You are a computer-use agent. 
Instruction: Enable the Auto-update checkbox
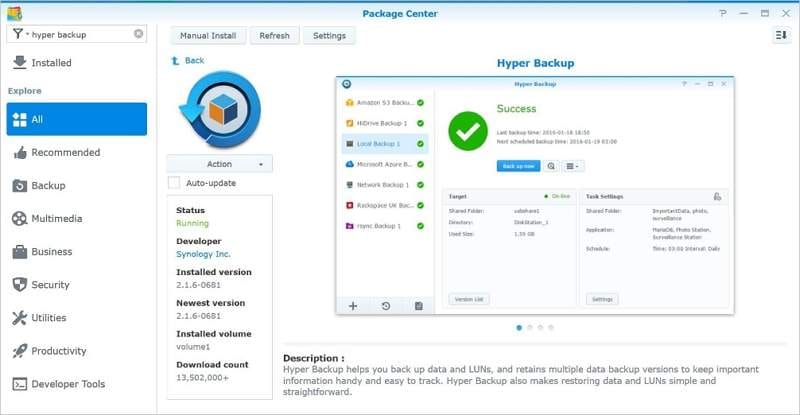174,183
